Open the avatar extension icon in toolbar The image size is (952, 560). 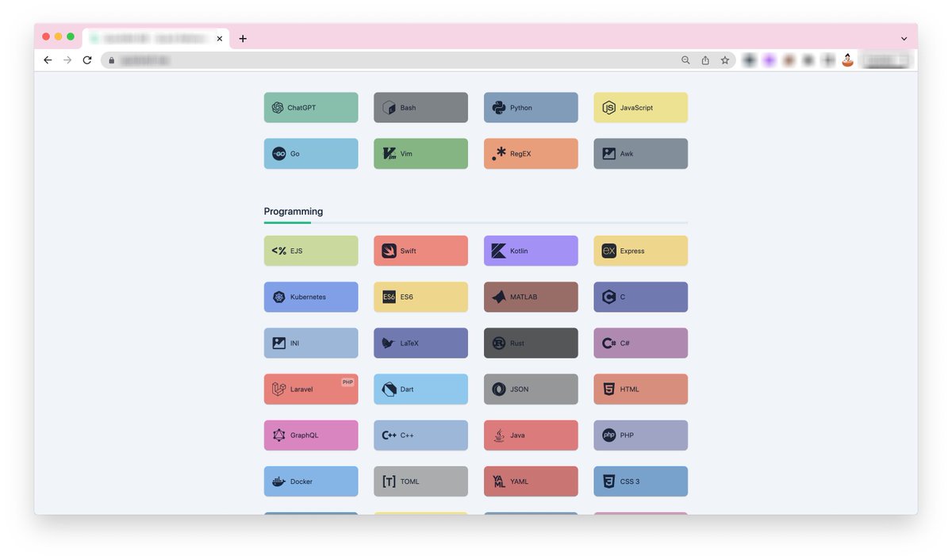pyautogui.click(x=847, y=60)
